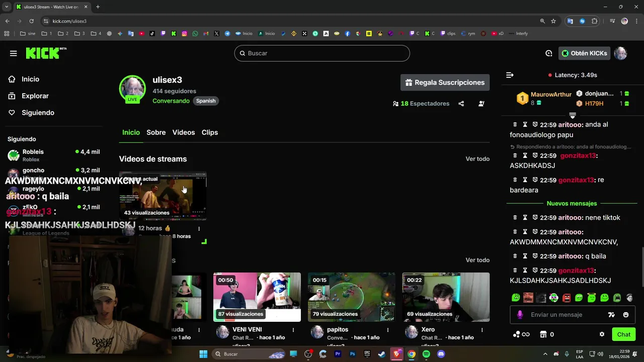
Task: Expand the gifters leaderboard arrow
Action: tap(573, 116)
